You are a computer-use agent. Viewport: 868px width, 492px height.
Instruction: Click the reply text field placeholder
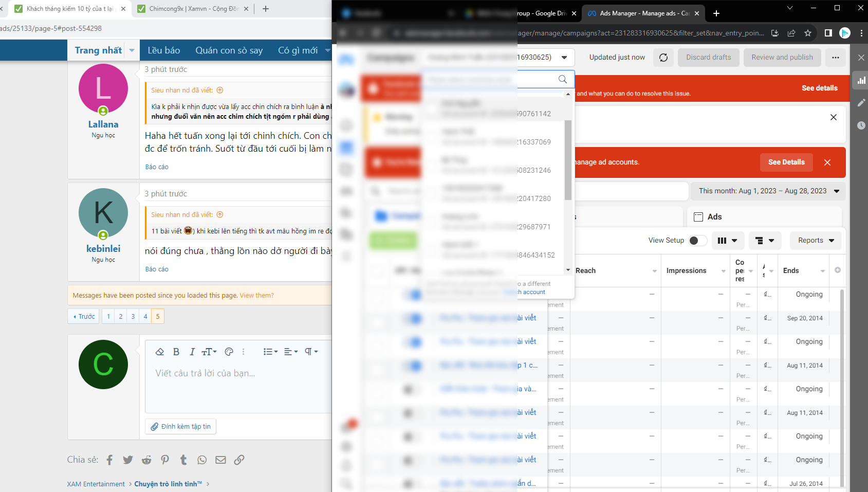(206, 373)
